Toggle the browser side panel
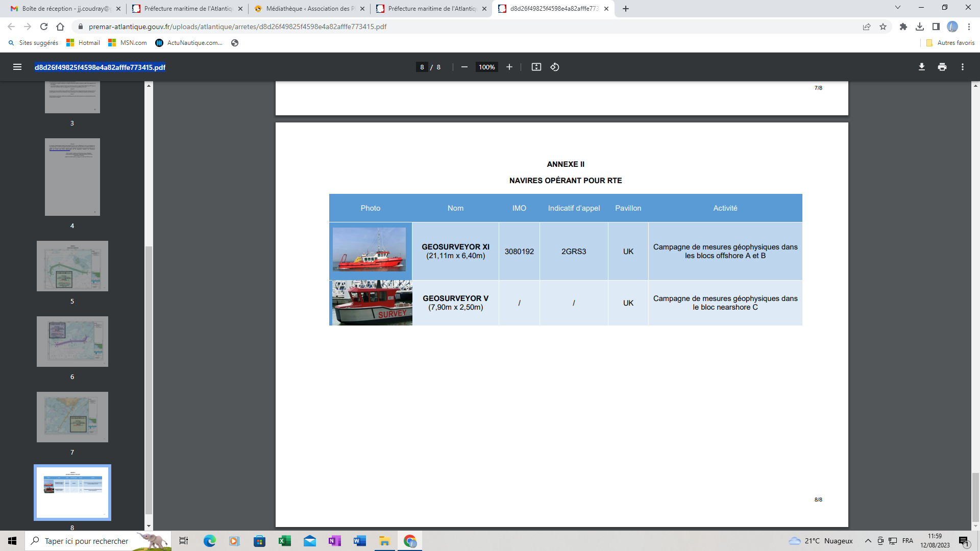Screen dimensions: 980x551 tap(936, 27)
